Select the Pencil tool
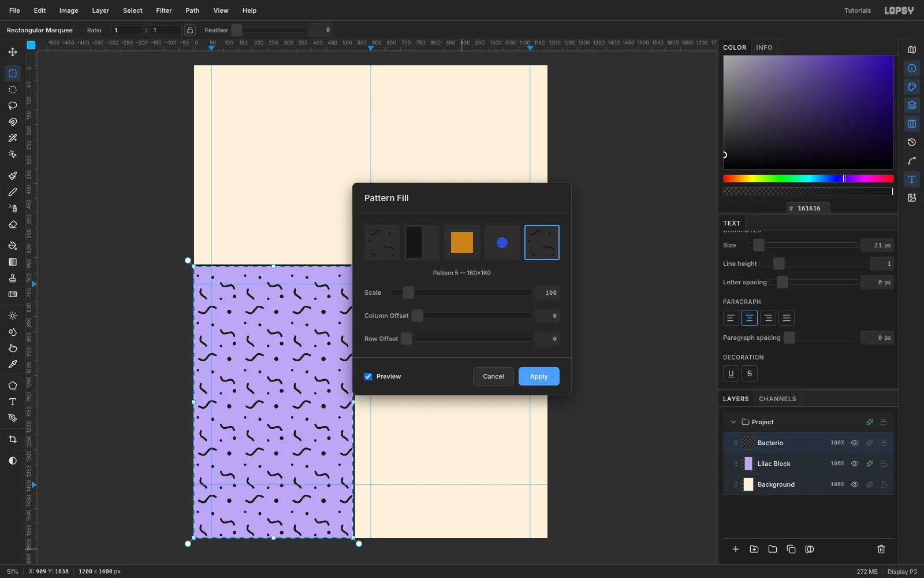 pos(13,192)
